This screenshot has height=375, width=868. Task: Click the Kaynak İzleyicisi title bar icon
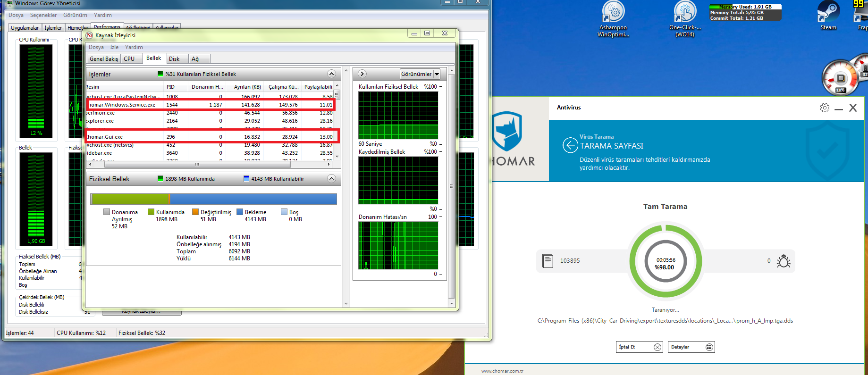click(x=90, y=35)
